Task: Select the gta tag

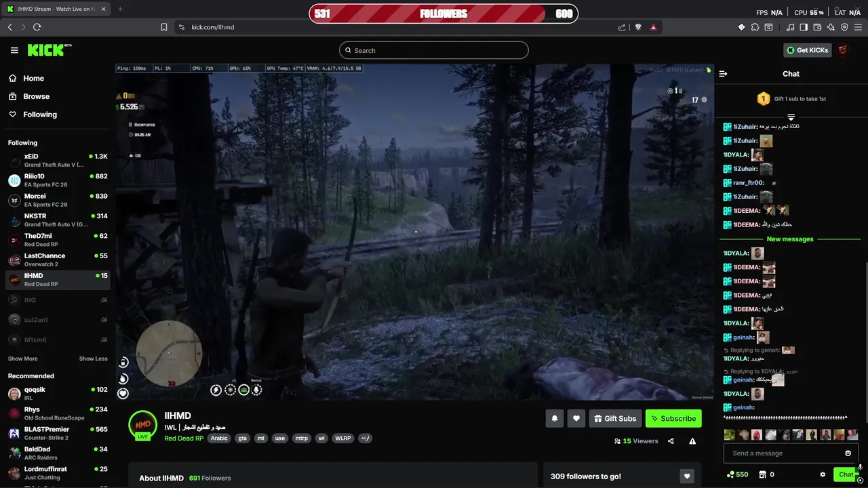Action: click(x=242, y=439)
